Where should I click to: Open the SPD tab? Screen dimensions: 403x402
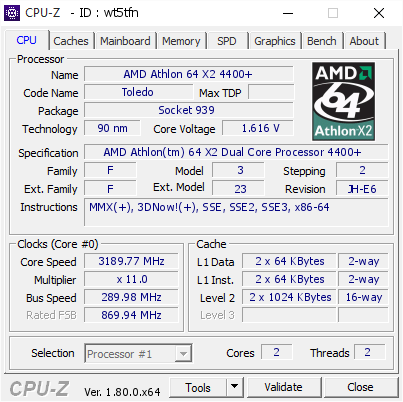227,41
